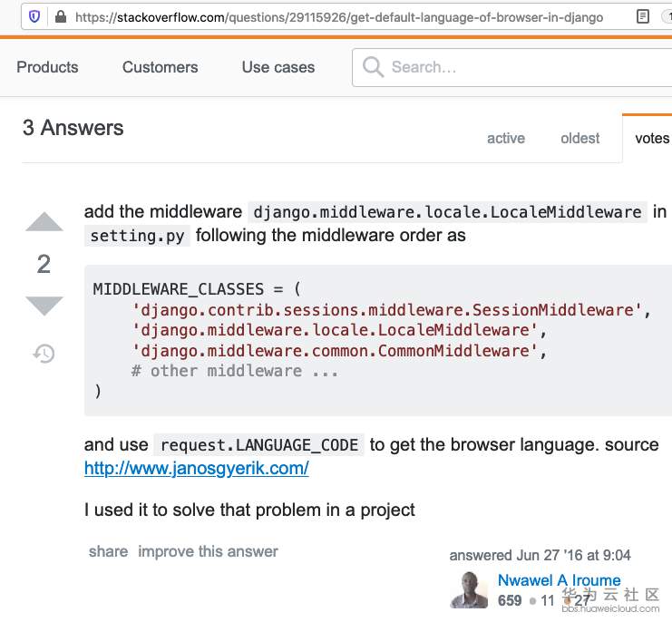Click the share link under answer

click(x=108, y=551)
